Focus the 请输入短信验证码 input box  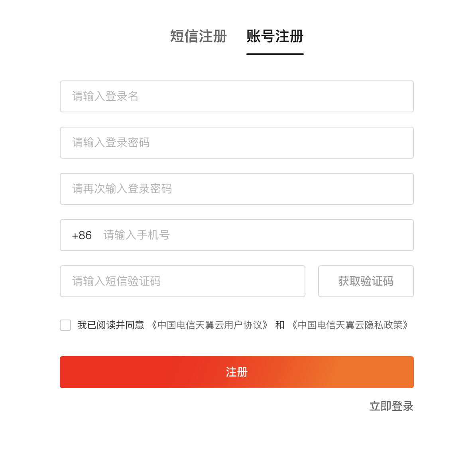pos(182,281)
